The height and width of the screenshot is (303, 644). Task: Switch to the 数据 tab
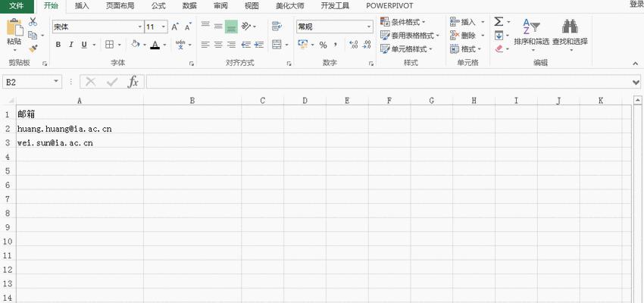(189, 6)
